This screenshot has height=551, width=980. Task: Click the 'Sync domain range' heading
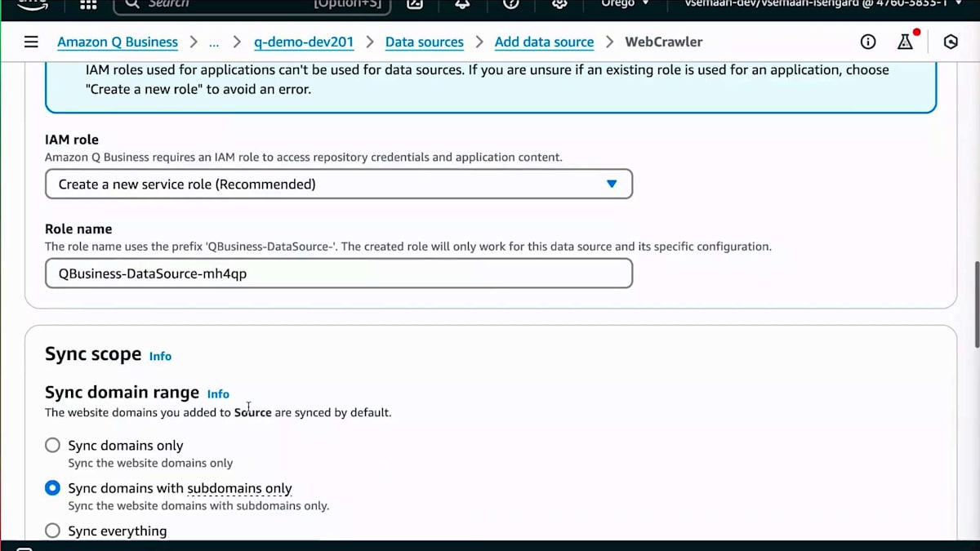(122, 393)
